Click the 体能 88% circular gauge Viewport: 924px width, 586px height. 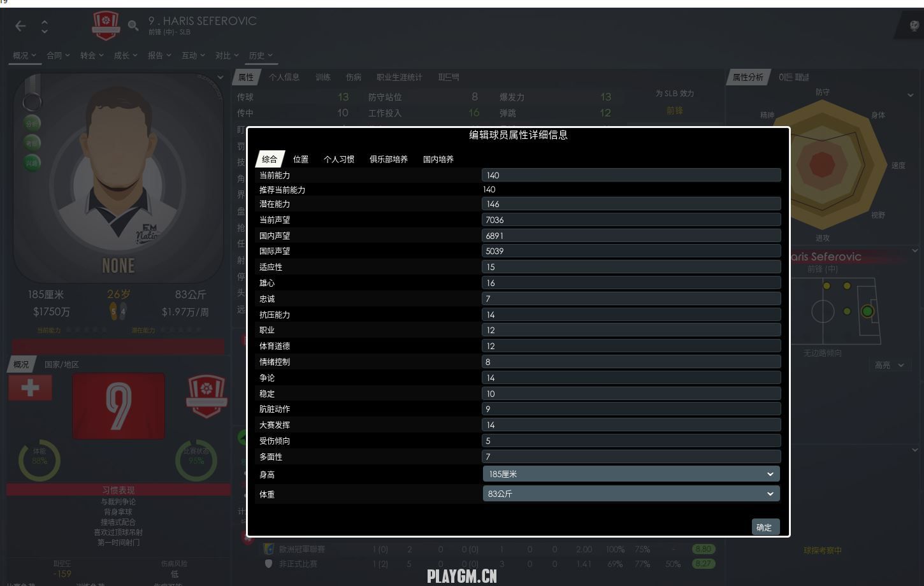click(40, 460)
